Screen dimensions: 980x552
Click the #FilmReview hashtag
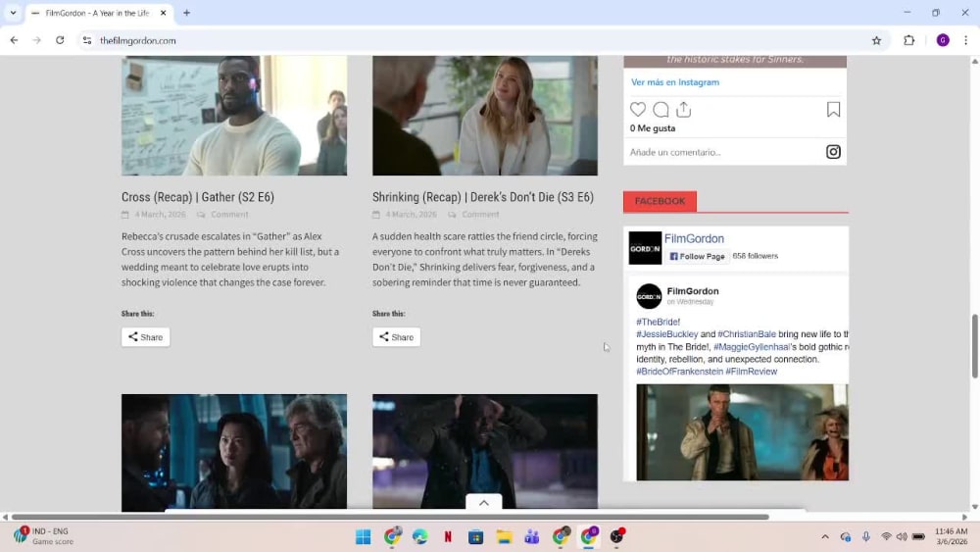pyautogui.click(x=752, y=372)
